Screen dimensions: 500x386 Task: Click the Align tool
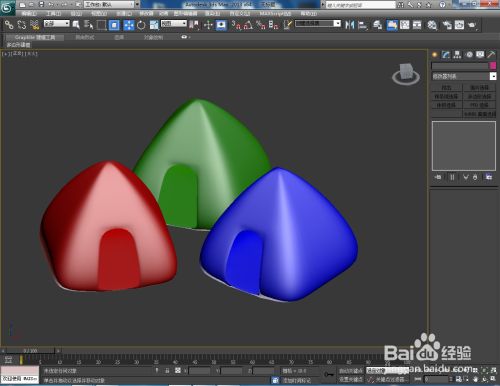click(x=362, y=25)
